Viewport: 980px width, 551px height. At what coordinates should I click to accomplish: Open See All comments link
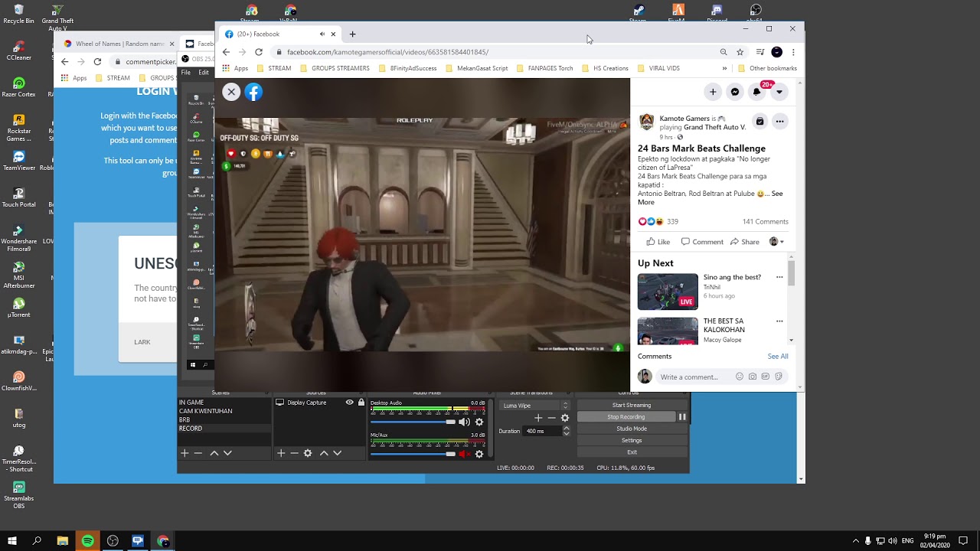(x=778, y=356)
